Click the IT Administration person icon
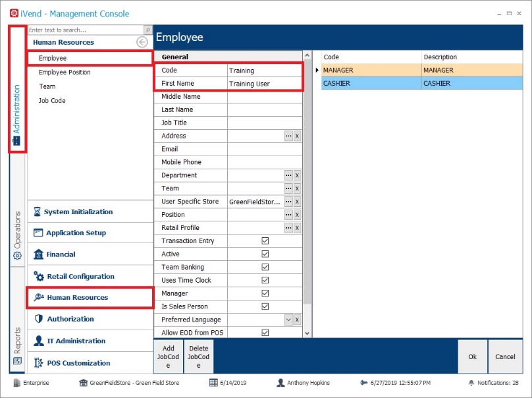Viewport: 532px width, 398px height. [x=39, y=341]
